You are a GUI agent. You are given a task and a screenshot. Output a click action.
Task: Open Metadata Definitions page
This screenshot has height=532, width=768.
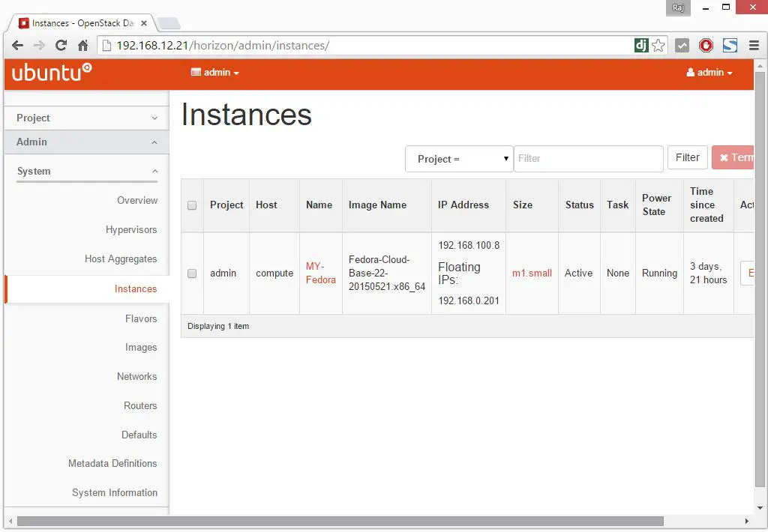112,463
